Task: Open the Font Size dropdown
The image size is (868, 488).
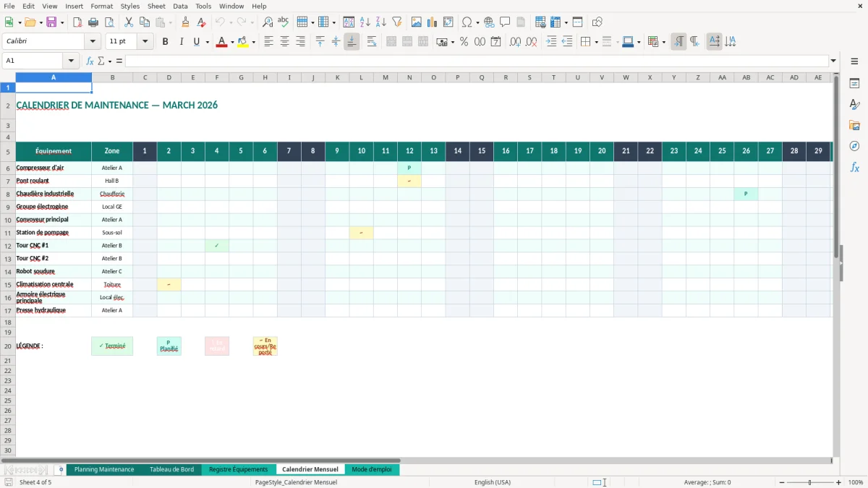Action: [145, 42]
